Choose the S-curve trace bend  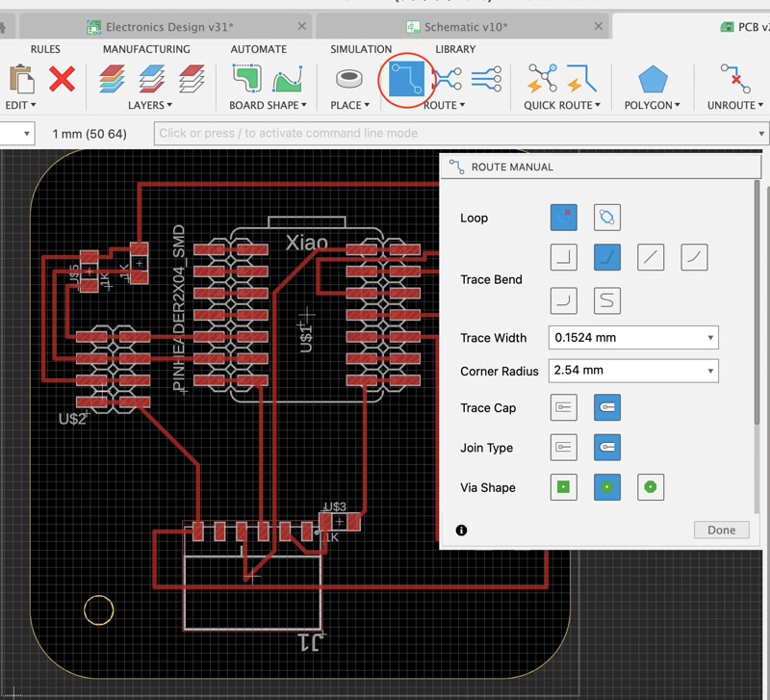(607, 300)
